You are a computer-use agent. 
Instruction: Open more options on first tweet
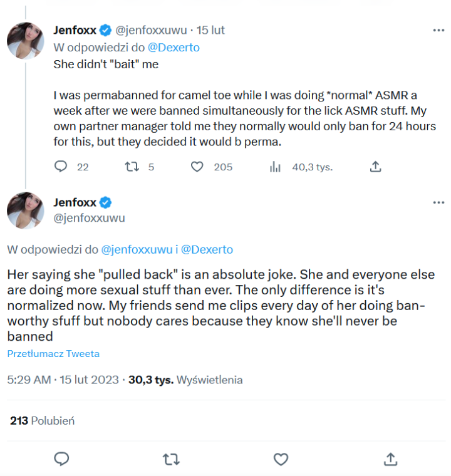pos(438,30)
